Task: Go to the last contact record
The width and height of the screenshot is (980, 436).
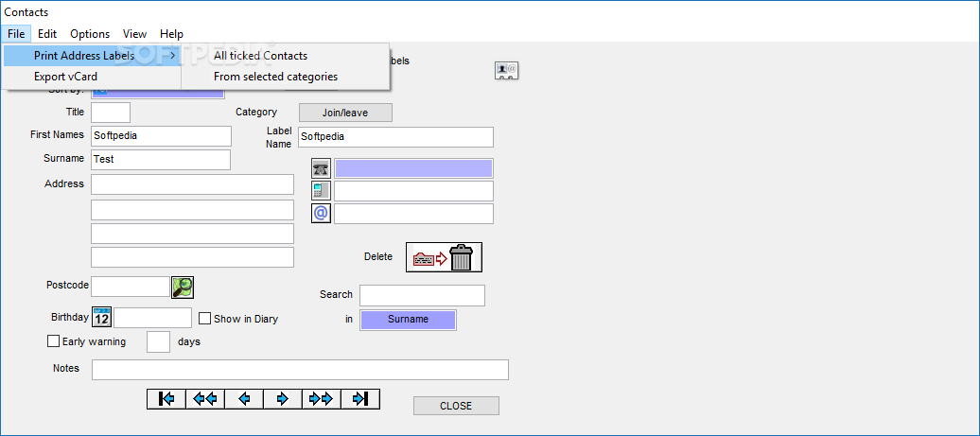Action: coord(359,399)
